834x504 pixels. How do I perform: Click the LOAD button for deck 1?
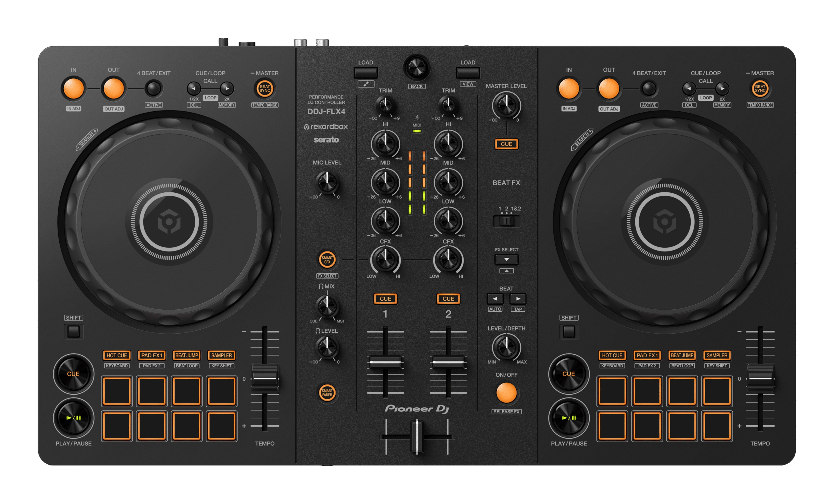click(x=365, y=73)
